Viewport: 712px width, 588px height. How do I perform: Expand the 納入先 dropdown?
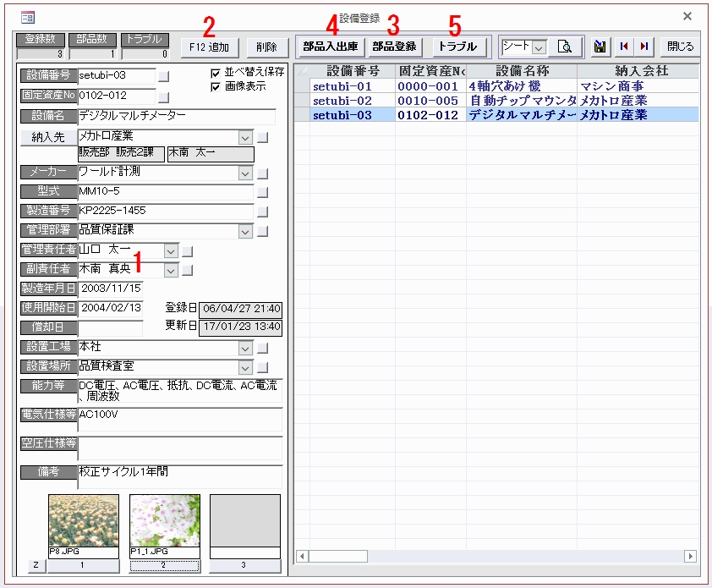click(x=246, y=137)
